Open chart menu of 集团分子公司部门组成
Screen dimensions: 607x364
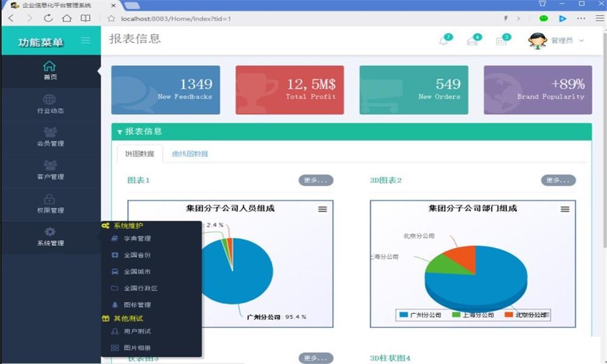tap(565, 209)
